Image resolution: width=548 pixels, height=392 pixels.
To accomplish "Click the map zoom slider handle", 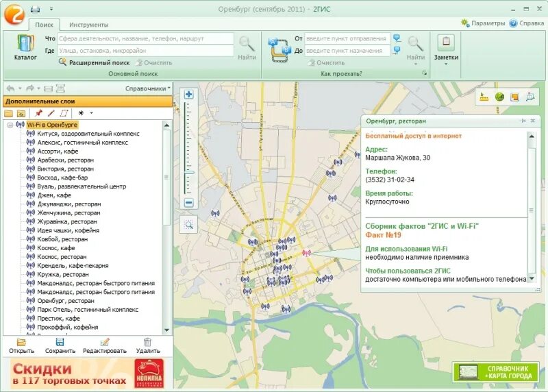I will coord(189,173).
